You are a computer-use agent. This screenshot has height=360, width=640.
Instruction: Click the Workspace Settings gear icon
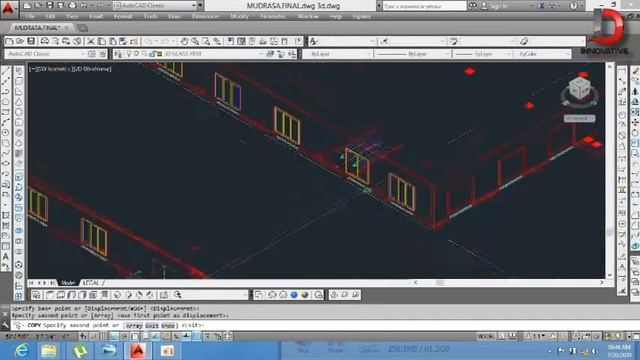tap(92, 54)
